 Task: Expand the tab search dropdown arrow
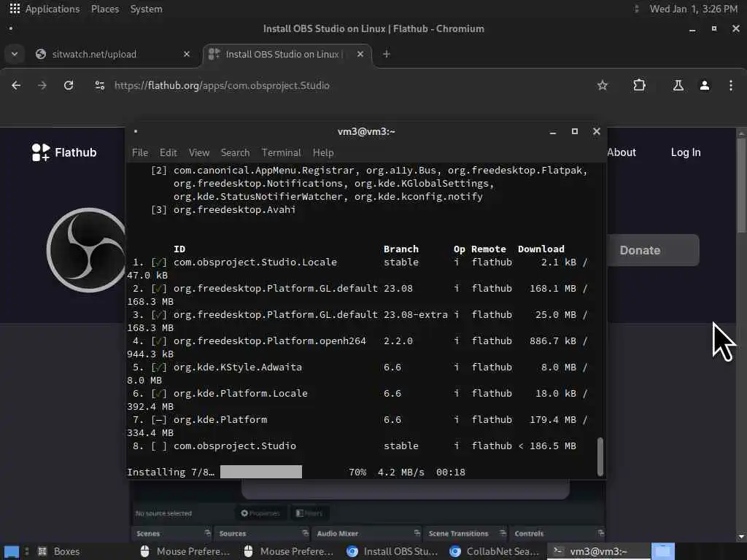coord(15,54)
